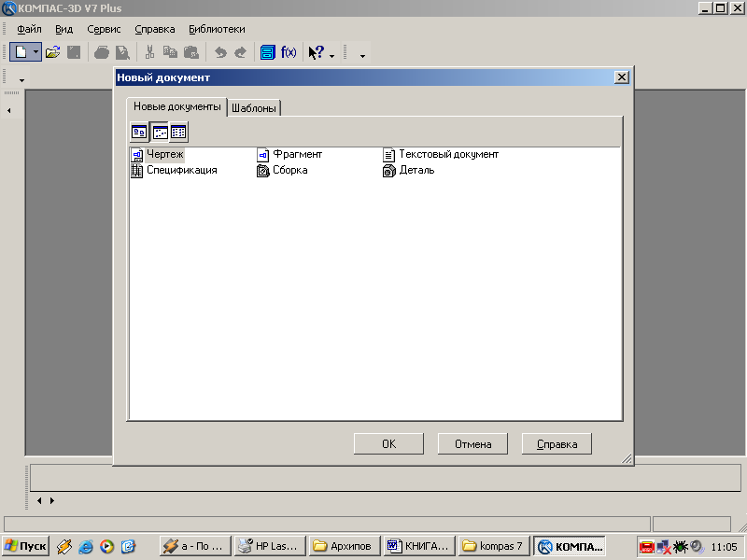Switch to the Шаблоны tab
Viewport: 747px width, 560px height.
[x=254, y=108]
